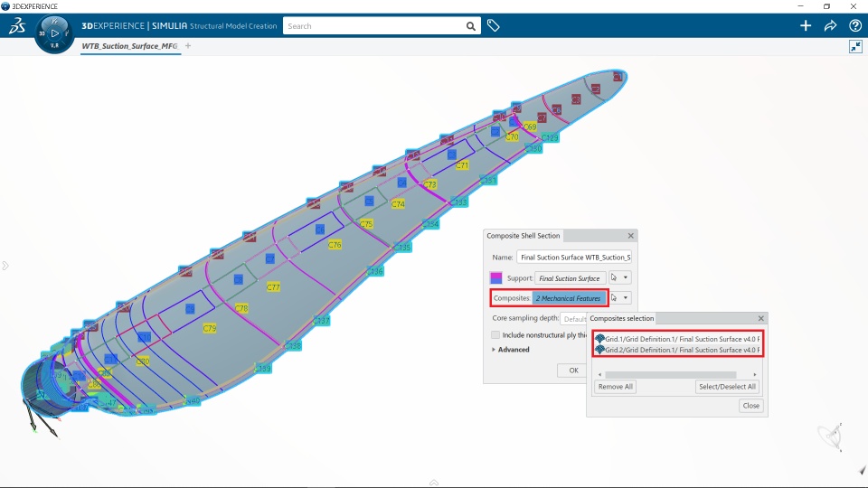868x488 pixels.
Task: Click Close in Composites selection
Action: [x=750, y=406]
